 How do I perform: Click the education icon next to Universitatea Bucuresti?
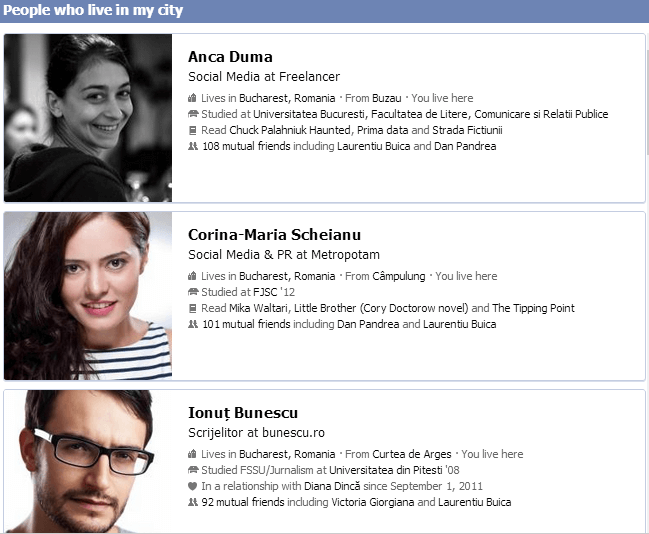pos(193,114)
